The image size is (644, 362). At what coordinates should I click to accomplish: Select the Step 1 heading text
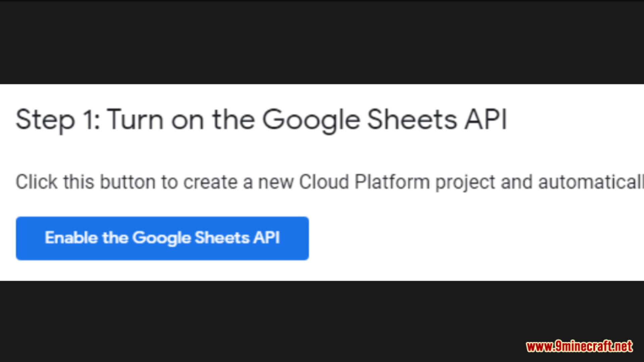coord(261,120)
